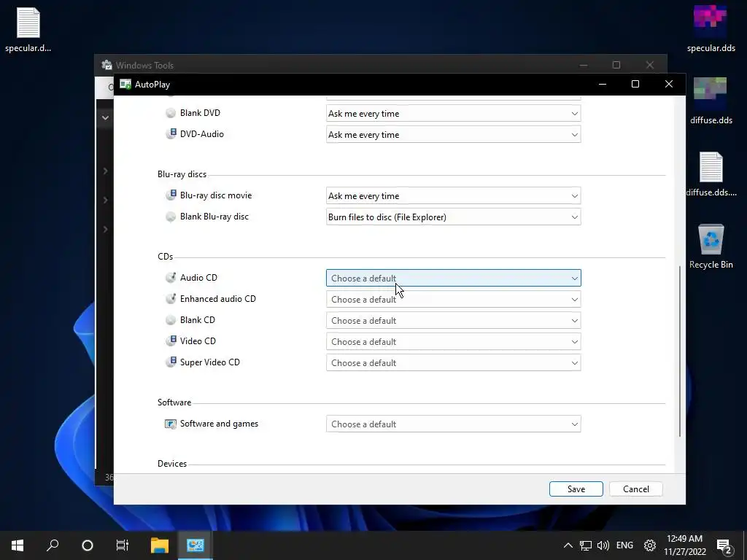Screen dimensions: 747x560
Task: Click the Blank Blu-ray disc label
Action: point(214,217)
